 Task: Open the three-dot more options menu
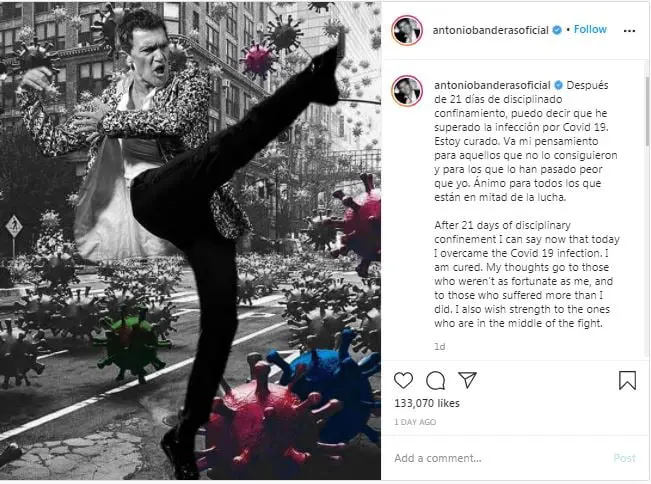click(629, 31)
